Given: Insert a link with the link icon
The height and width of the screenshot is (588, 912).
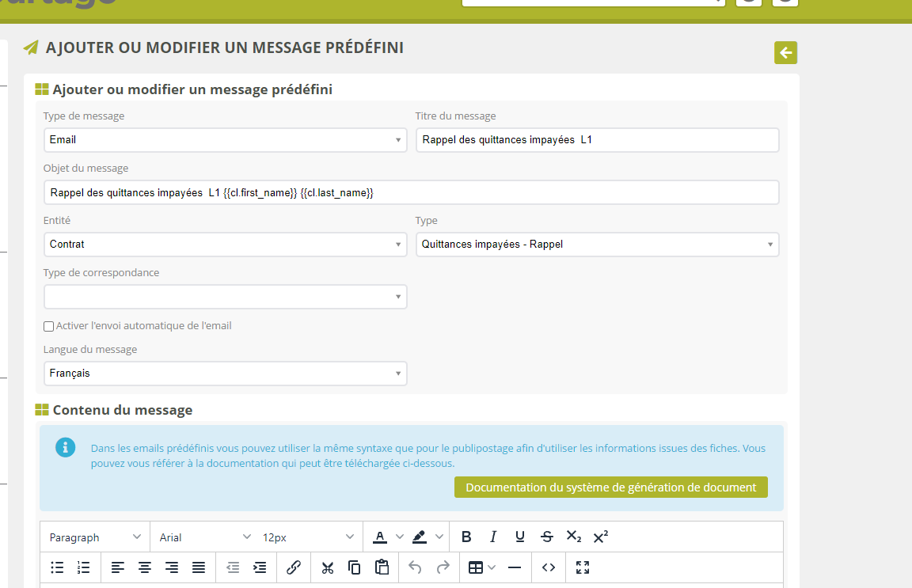Looking at the screenshot, I should 294,567.
